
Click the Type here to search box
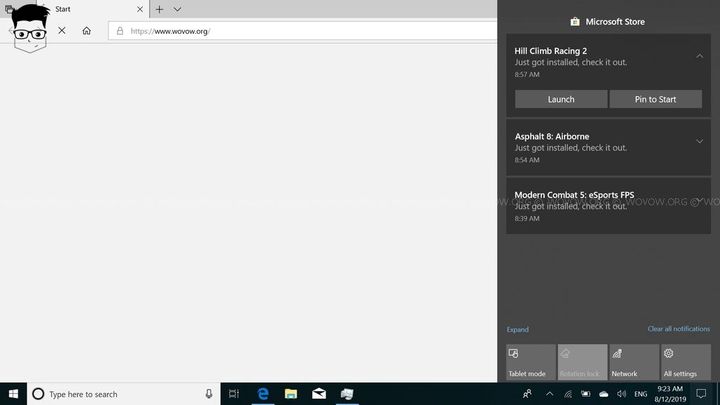[x=124, y=394]
